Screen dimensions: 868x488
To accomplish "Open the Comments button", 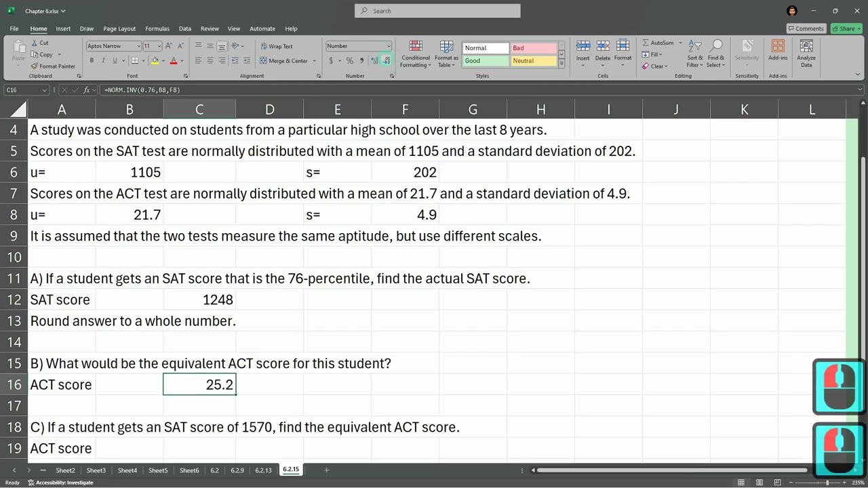I will pyautogui.click(x=806, y=28).
